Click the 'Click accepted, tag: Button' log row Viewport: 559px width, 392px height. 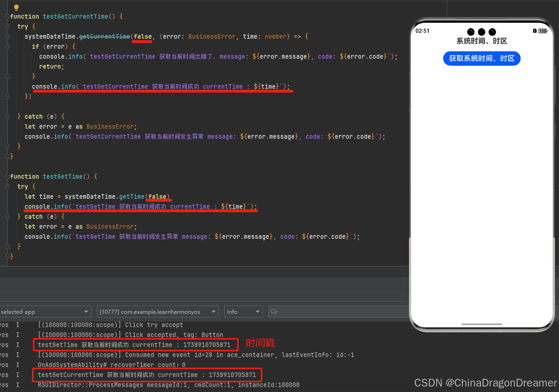(131, 335)
